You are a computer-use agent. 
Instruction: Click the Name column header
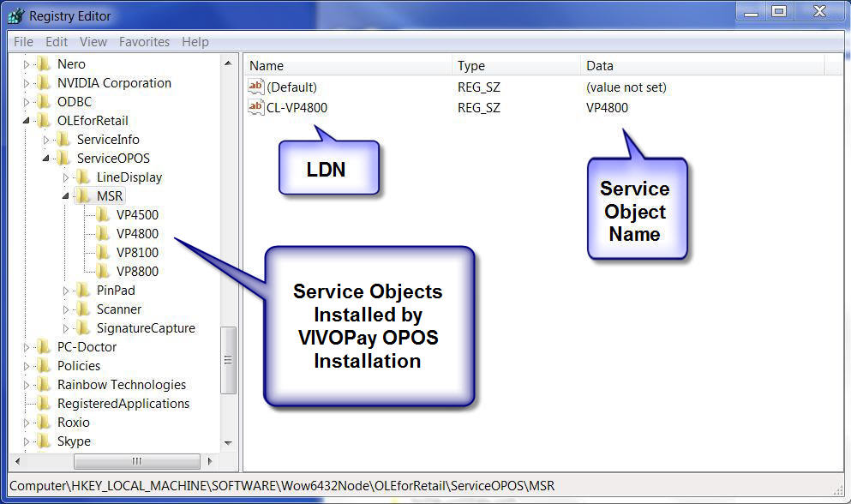coord(347,66)
